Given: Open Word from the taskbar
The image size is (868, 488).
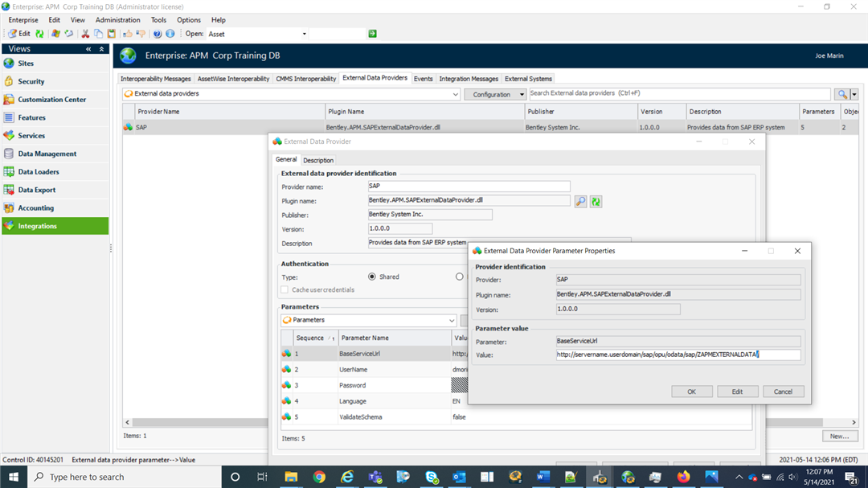Looking at the screenshot, I should coord(543,477).
